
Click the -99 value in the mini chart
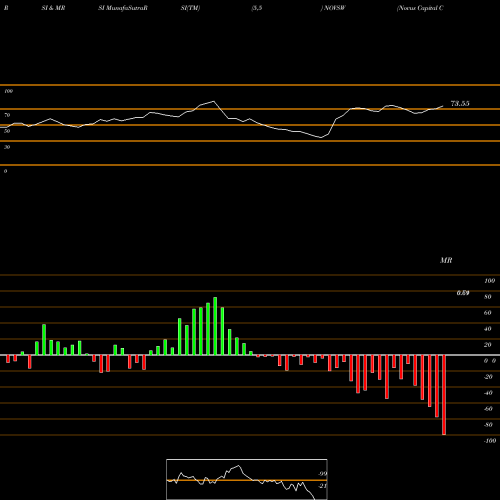(x=322, y=474)
